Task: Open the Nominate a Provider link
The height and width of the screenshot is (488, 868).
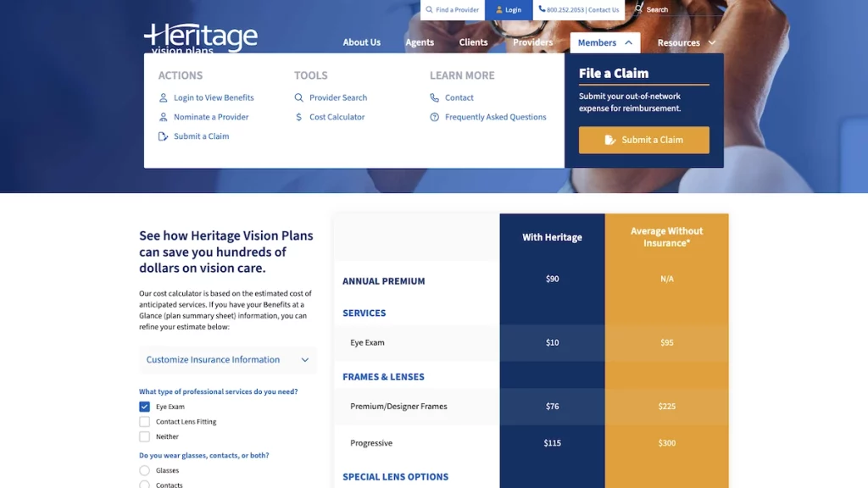Action: point(211,117)
